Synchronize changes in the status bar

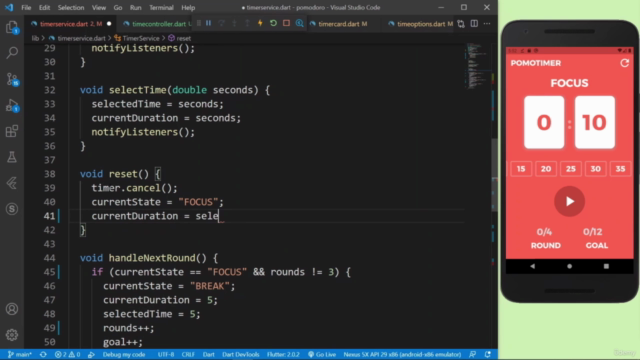click(x=43, y=354)
